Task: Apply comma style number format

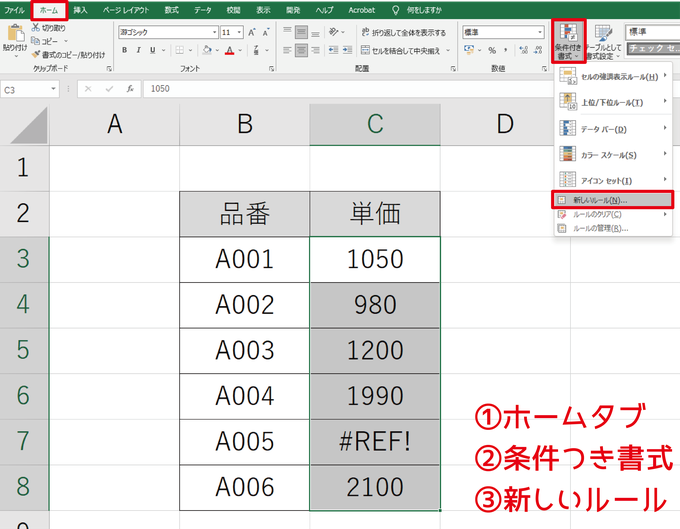Action: coord(505,50)
